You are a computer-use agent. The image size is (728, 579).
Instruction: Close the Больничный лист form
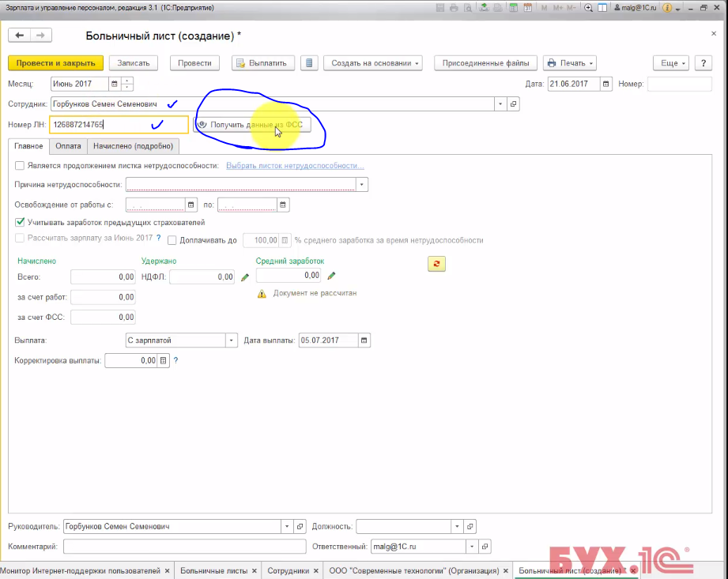tap(714, 33)
